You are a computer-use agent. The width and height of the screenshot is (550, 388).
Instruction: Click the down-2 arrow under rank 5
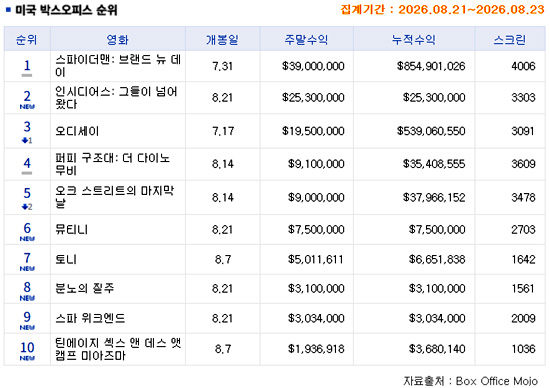pos(27,207)
